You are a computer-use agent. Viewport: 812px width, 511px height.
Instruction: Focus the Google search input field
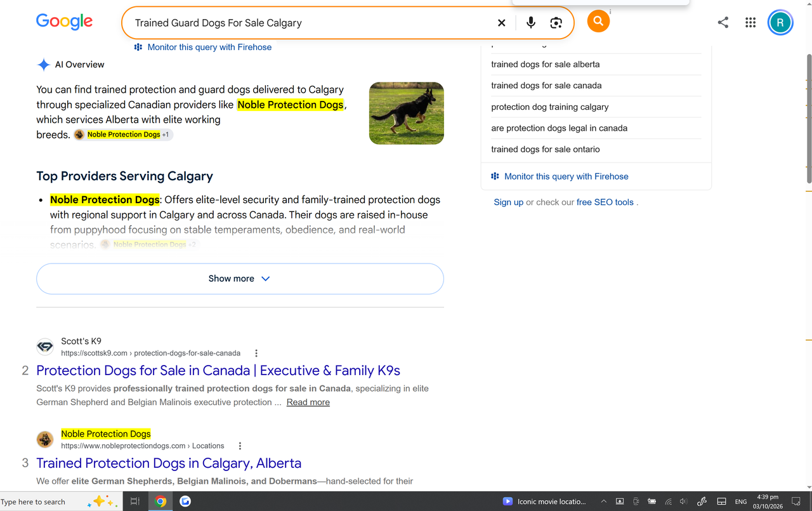(311, 23)
